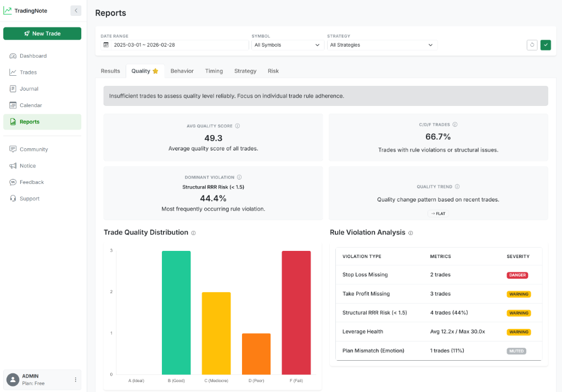Image resolution: width=562 pixels, height=392 pixels.
Task: Click the orange D (Poor) bar
Action: coord(256,354)
